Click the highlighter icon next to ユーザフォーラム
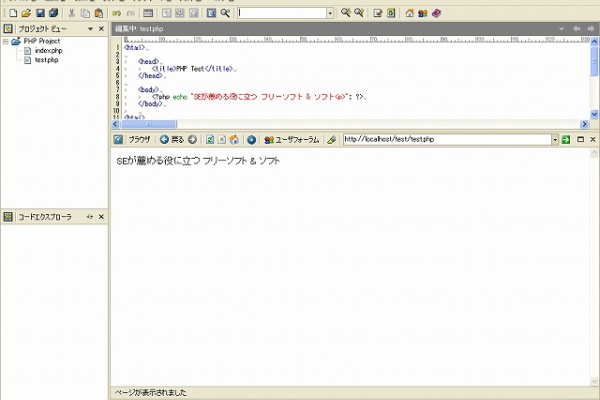The width and height of the screenshot is (600, 400). point(332,140)
